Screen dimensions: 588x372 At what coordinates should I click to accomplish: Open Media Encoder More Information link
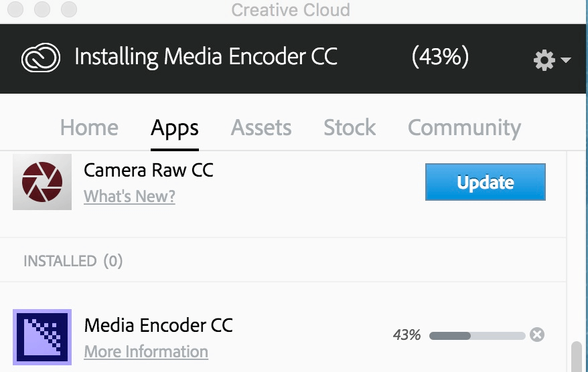[146, 352]
